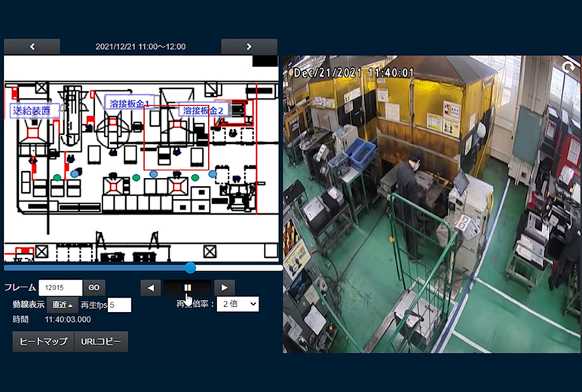Click the URLコピー button
Screen dimensions: 582x392
pyautogui.click(x=101, y=341)
